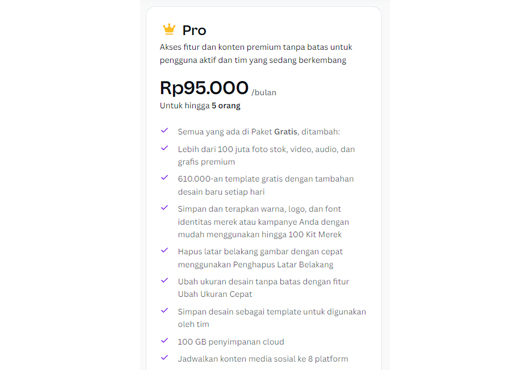Screen dimensions: 530x370
Task: Click checkmark beside Hapus latar belakang gambar
Action: pyautogui.click(x=165, y=250)
